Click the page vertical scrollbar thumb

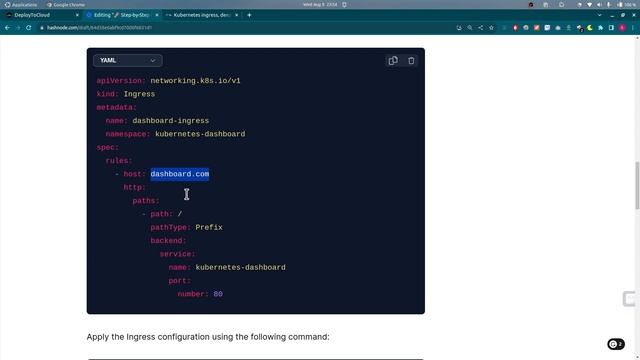pos(637,186)
